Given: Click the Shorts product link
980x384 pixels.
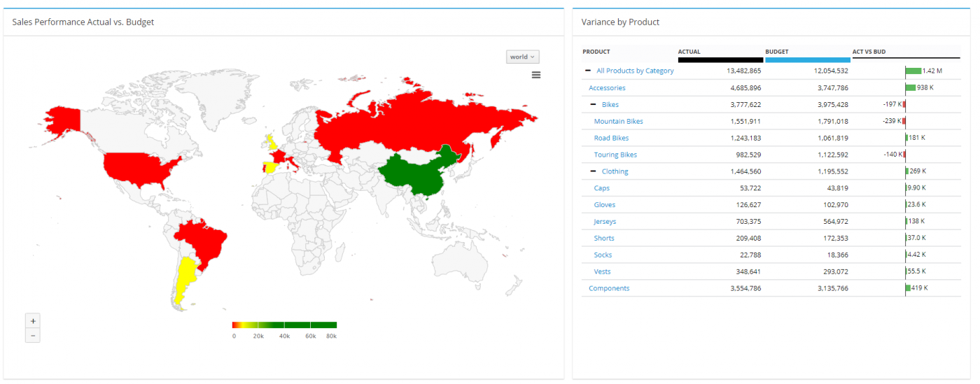Looking at the screenshot, I should click(603, 239).
